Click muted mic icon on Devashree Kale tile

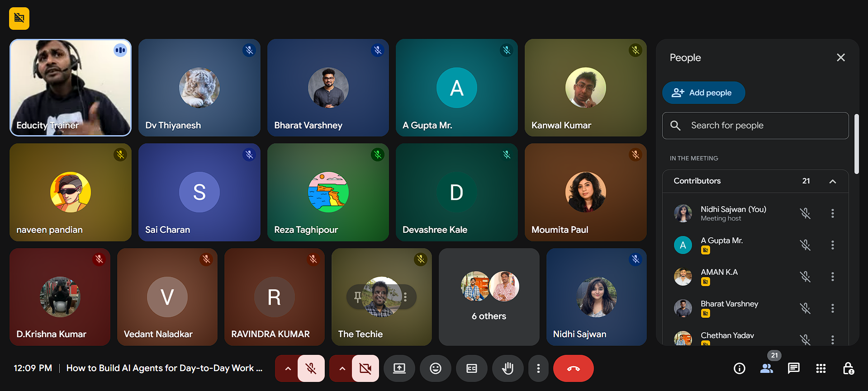(x=507, y=155)
